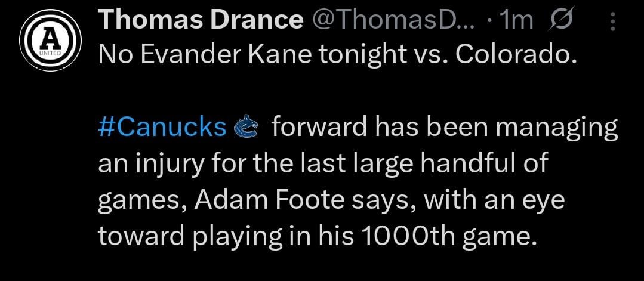Viewport: 644px width, 281px height.
Task: Open the #Canucks hashtag link
Action: 162,127
